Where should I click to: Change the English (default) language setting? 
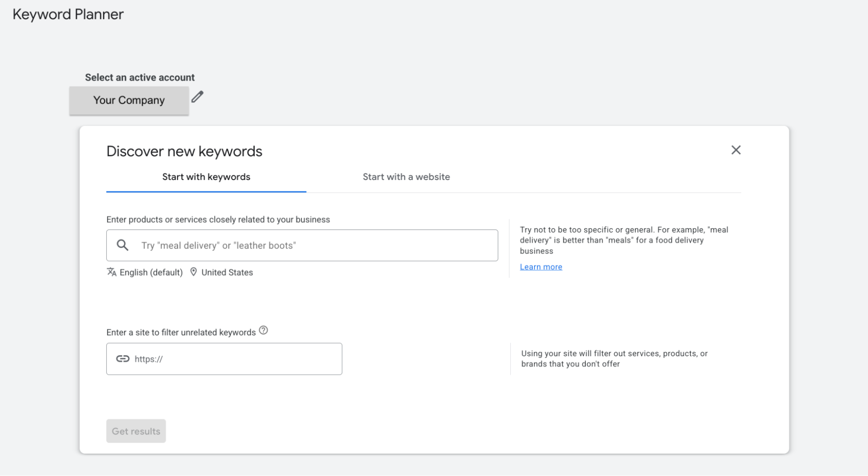[151, 272]
